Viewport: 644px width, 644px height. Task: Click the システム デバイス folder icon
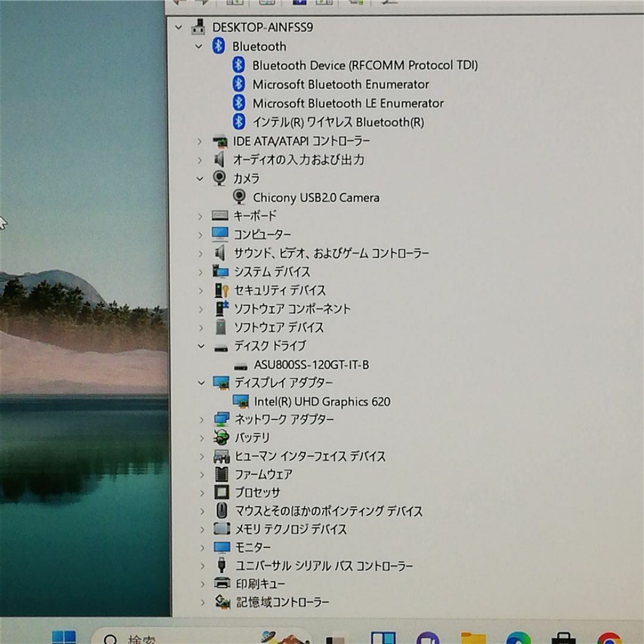click(x=221, y=271)
